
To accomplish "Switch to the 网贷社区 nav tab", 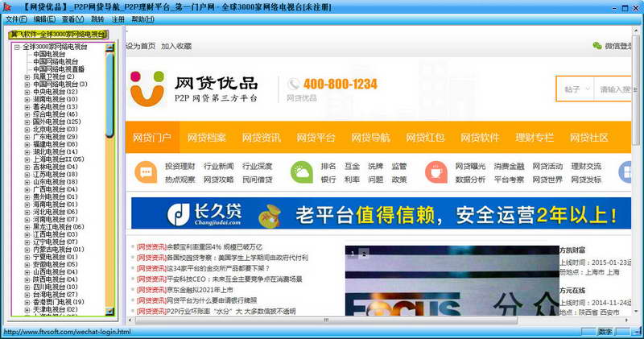I will pyautogui.click(x=589, y=137).
